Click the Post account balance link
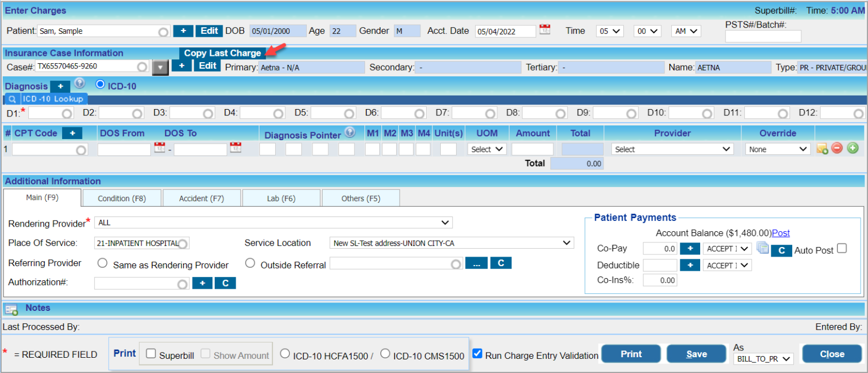This screenshot has height=373, width=868. pyautogui.click(x=781, y=233)
